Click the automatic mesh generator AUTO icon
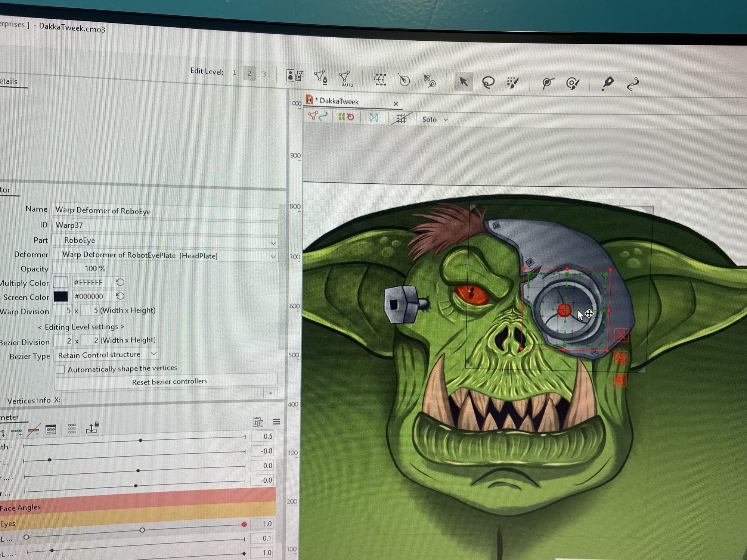 click(x=345, y=79)
